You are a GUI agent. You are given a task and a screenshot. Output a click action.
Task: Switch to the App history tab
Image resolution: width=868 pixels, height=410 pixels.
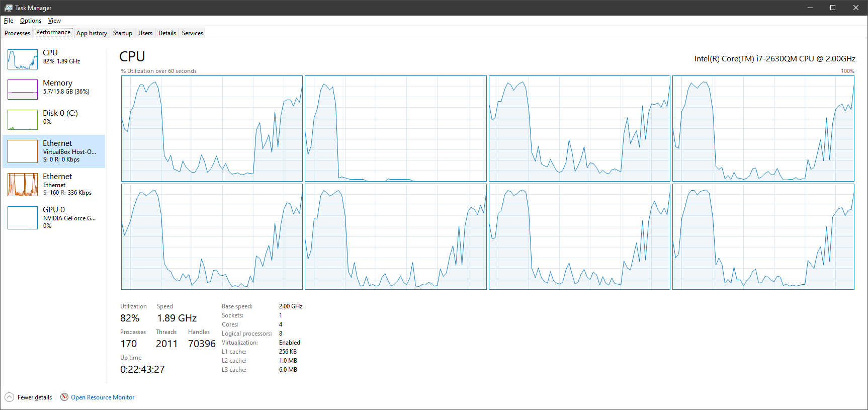[92, 33]
